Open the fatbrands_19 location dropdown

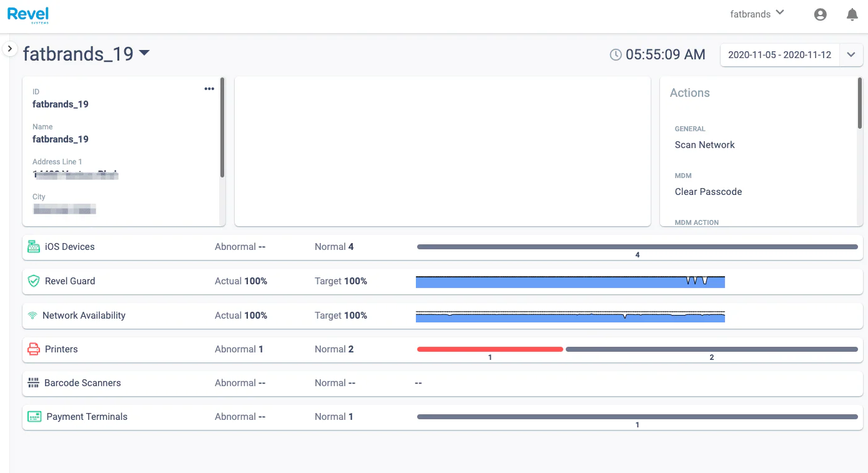point(86,54)
